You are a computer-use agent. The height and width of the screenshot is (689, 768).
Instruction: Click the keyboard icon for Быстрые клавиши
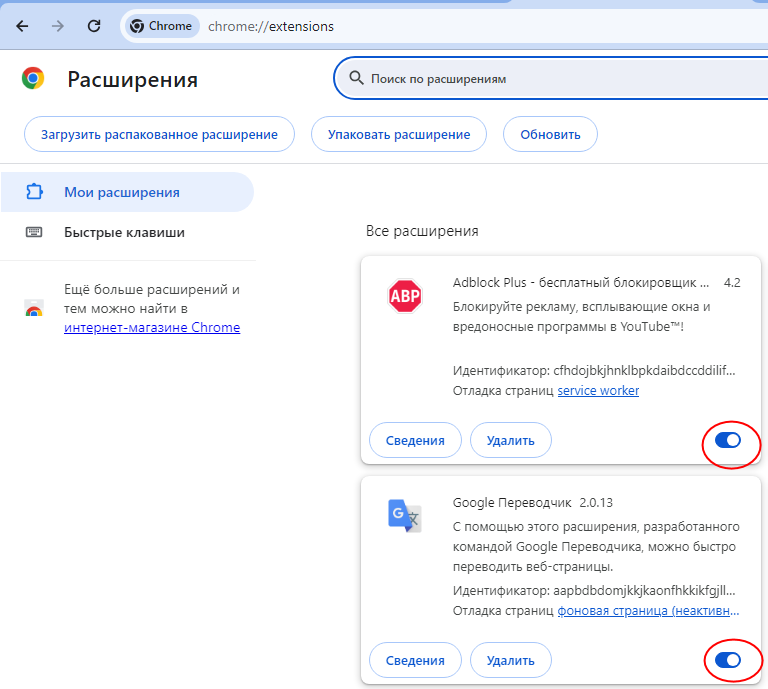tap(34, 232)
